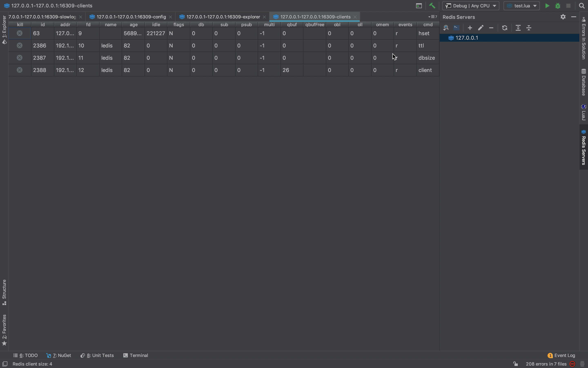Sort table by the idle column header
588x368 pixels.
point(156,25)
